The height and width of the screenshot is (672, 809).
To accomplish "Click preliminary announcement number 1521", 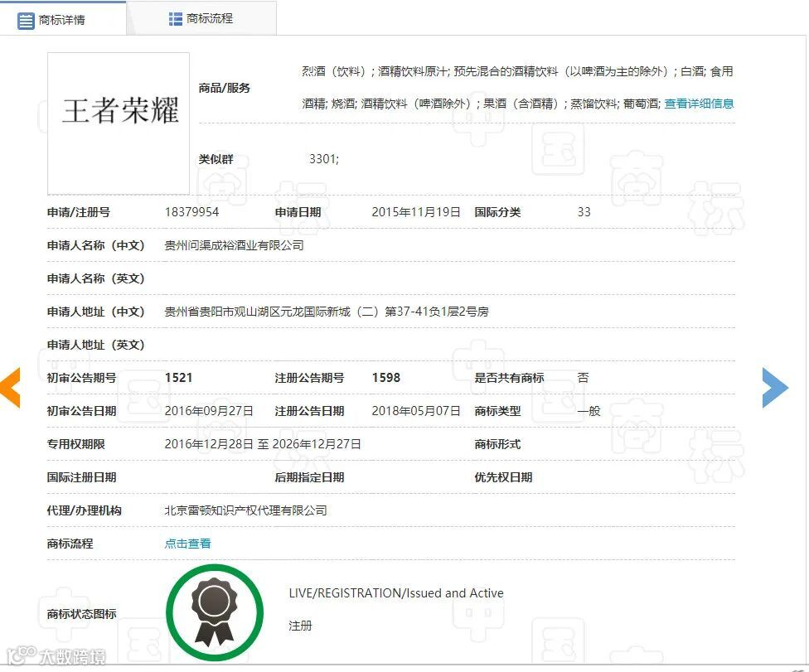I will coord(178,378).
